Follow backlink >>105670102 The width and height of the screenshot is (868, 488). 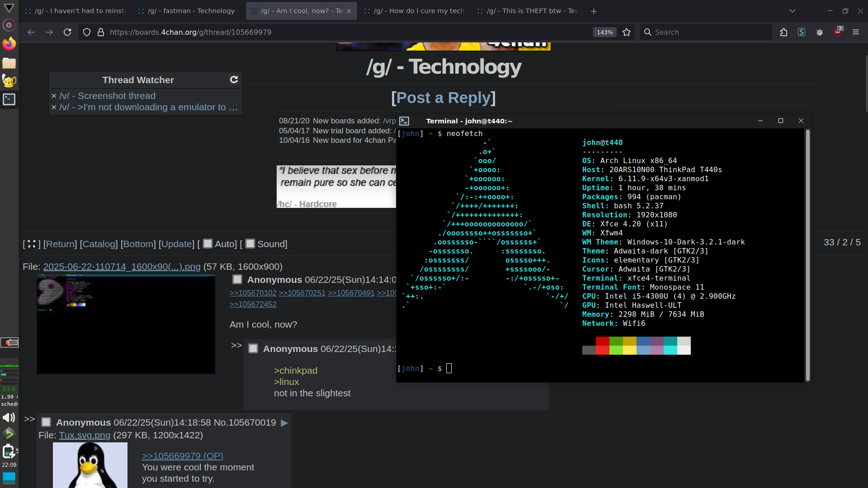tap(253, 293)
